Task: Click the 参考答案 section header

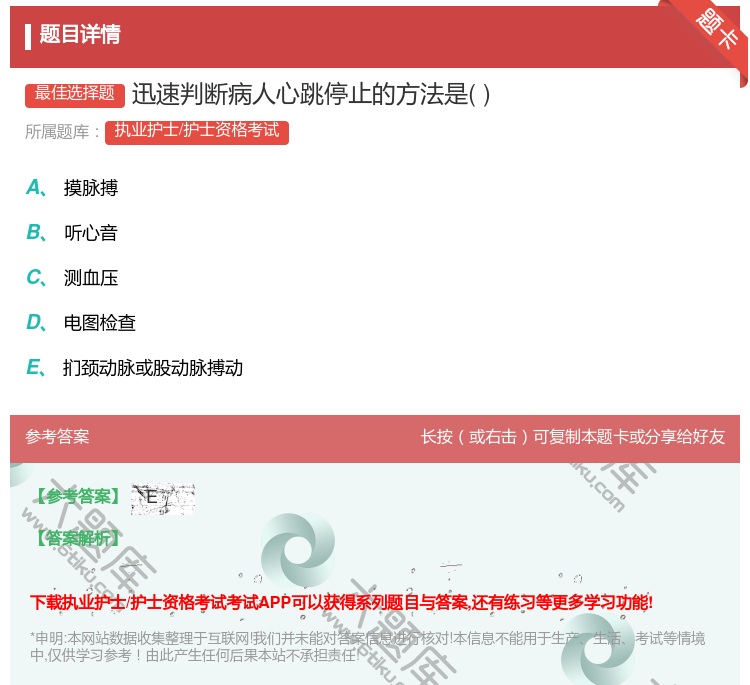Action: (57, 437)
